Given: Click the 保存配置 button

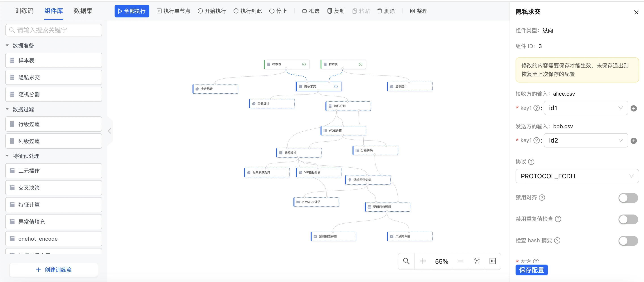Looking at the screenshot, I should 531,270.
